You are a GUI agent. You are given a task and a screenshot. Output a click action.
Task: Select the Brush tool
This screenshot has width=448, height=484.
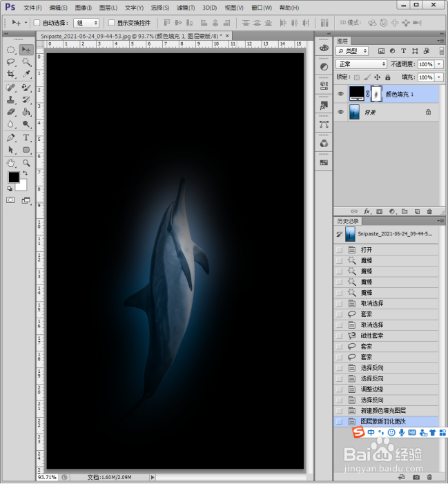pos(26,88)
